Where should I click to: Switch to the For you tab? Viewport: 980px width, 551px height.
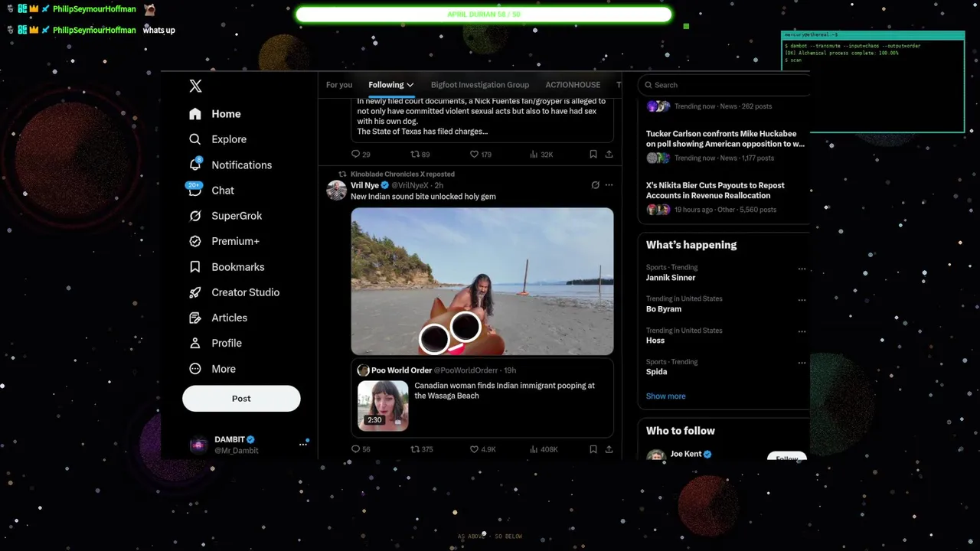pyautogui.click(x=339, y=85)
